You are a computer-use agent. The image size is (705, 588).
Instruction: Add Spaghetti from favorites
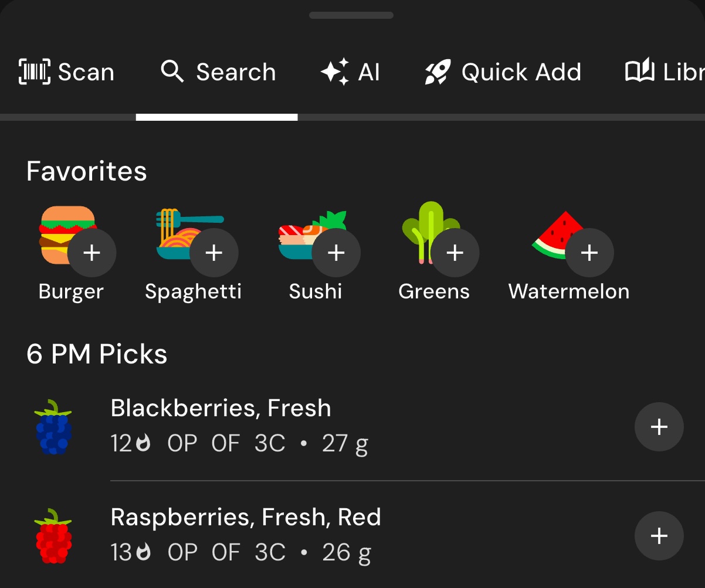click(x=214, y=253)
